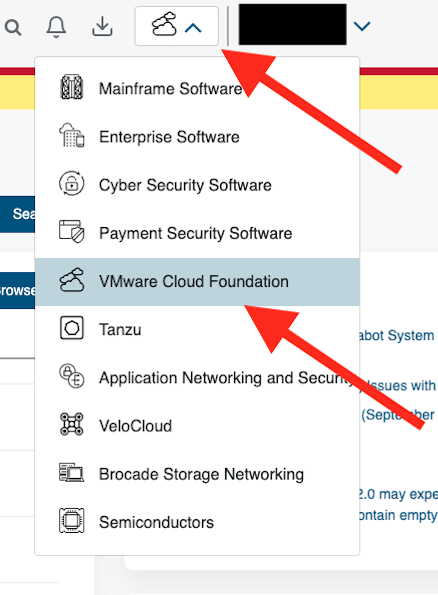Viewport: 438px width, 595px height.
Task: Open notifications via the bell icon
Action: [x=56, y=27]
